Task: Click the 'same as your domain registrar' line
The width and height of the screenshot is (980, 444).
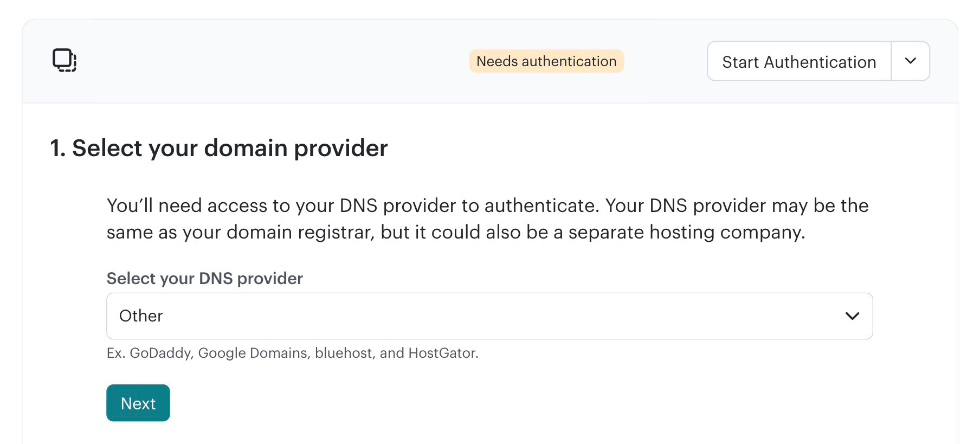Action: pos(455,232)
